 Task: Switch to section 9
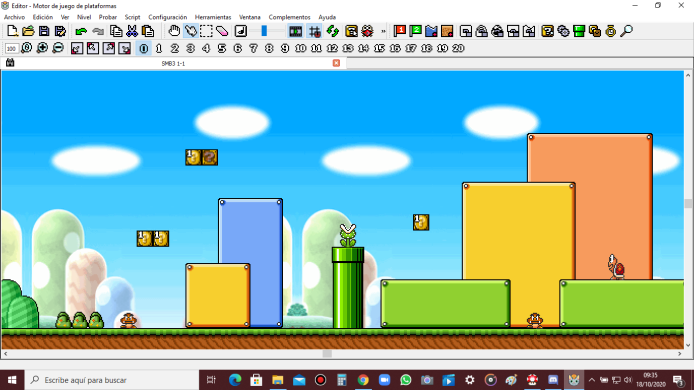click(285, 48)
